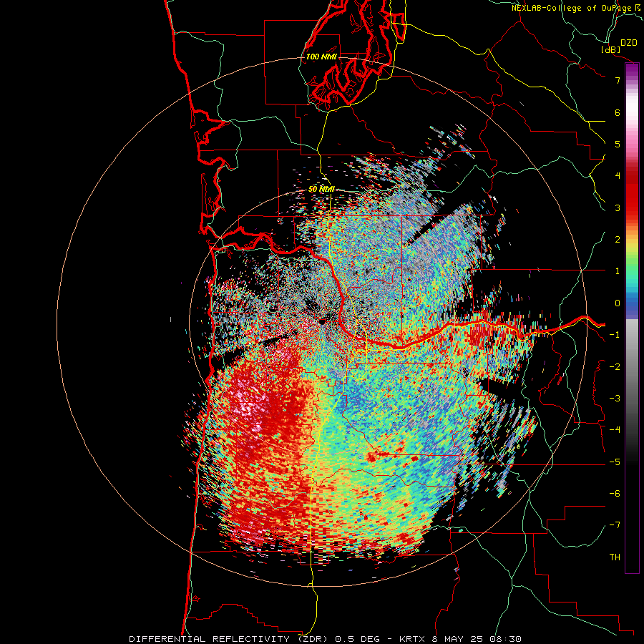
Task: Select the 7 tick label on color scale
Action: (618, 80)
